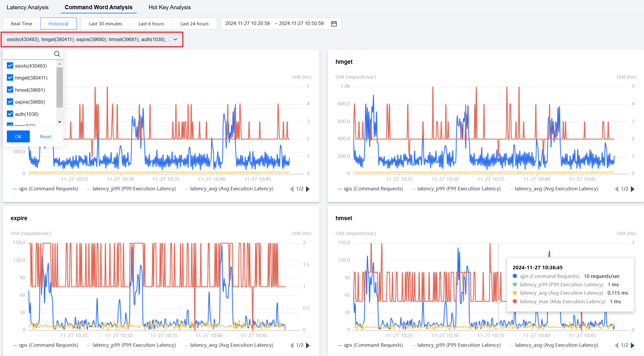
Task: Go to next legend page in expire chart
Action: [x=308, y=345]
